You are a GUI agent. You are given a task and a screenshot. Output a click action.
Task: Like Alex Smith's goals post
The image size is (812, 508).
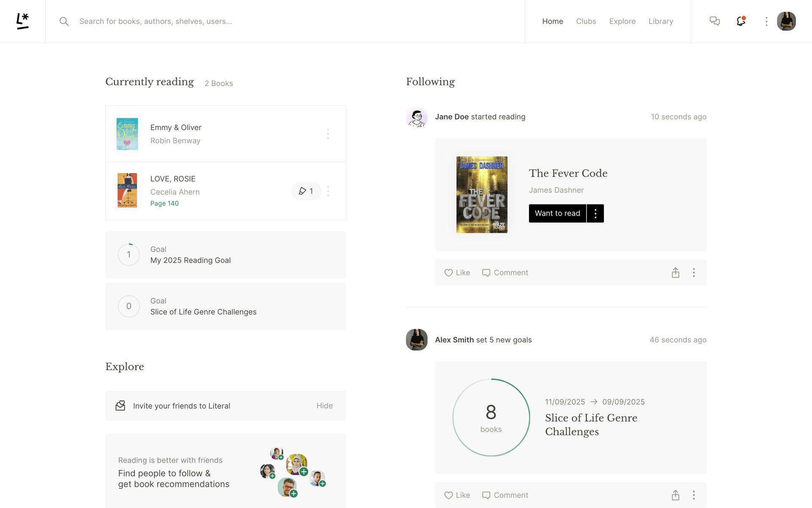(x=457, y=495)
